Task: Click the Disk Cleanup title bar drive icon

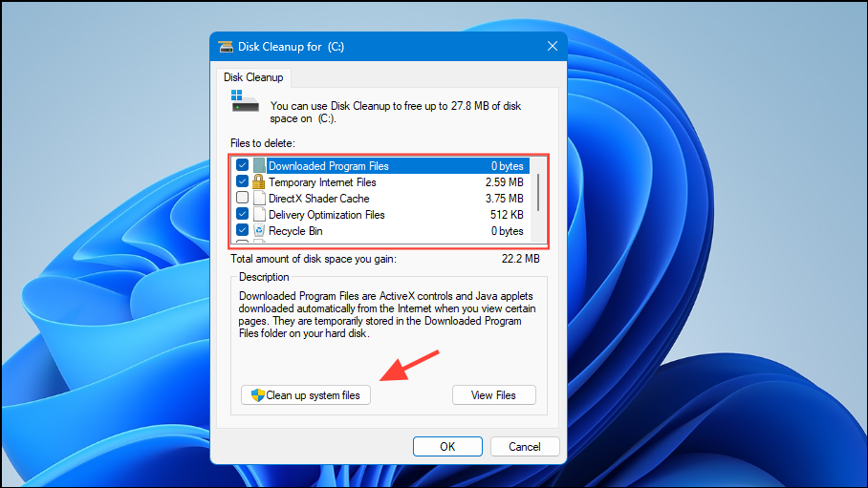Action: [x=226, y=47]
